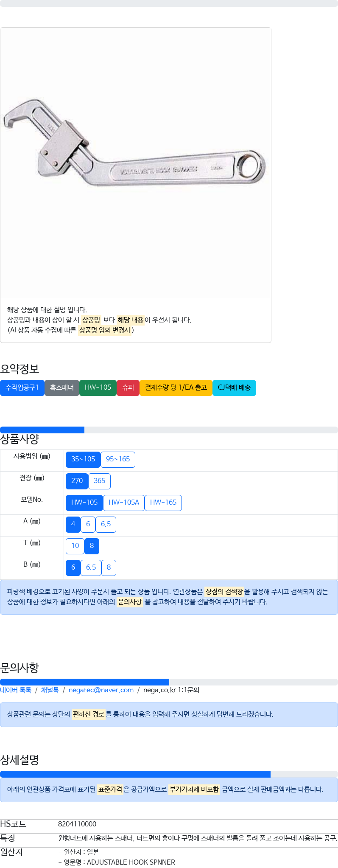Choose 8 in the B (mm) row
This screenshot has height=868, width=338.
[x=109, y=567]
